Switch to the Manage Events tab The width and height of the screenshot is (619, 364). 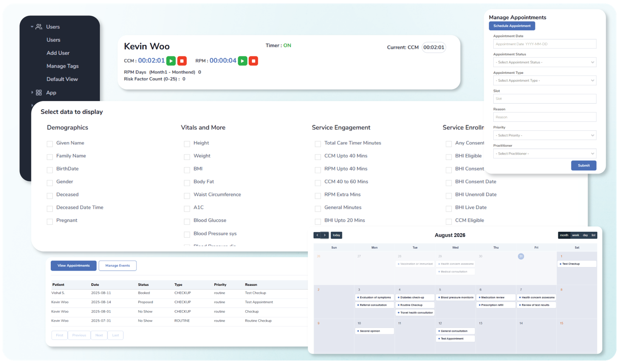118,265
